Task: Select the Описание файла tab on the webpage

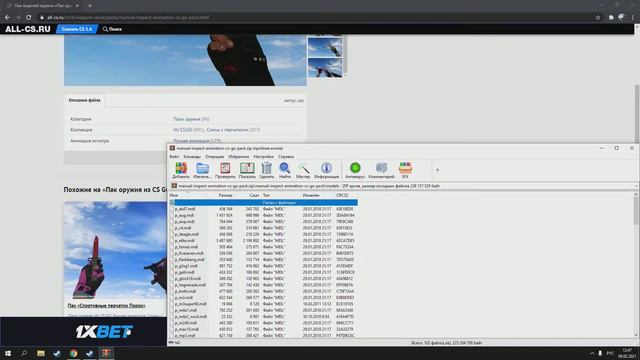Action: [x=84, y=100]
